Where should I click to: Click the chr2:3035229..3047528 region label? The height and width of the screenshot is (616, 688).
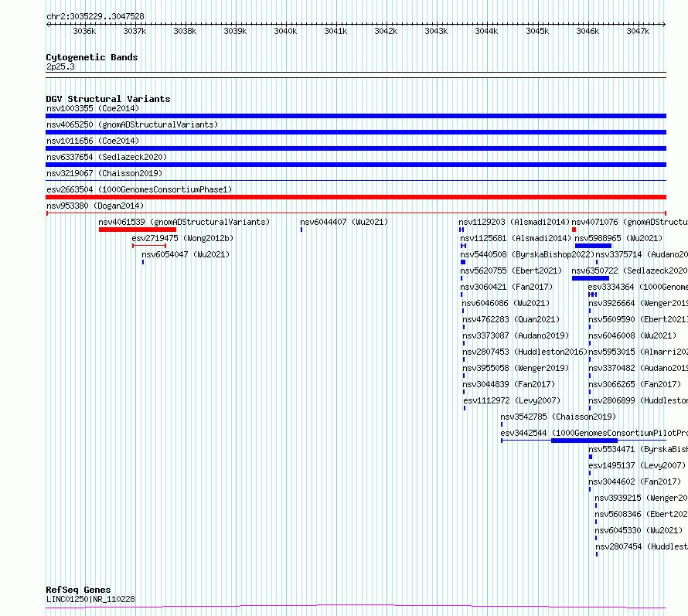[x=95, y=16]
